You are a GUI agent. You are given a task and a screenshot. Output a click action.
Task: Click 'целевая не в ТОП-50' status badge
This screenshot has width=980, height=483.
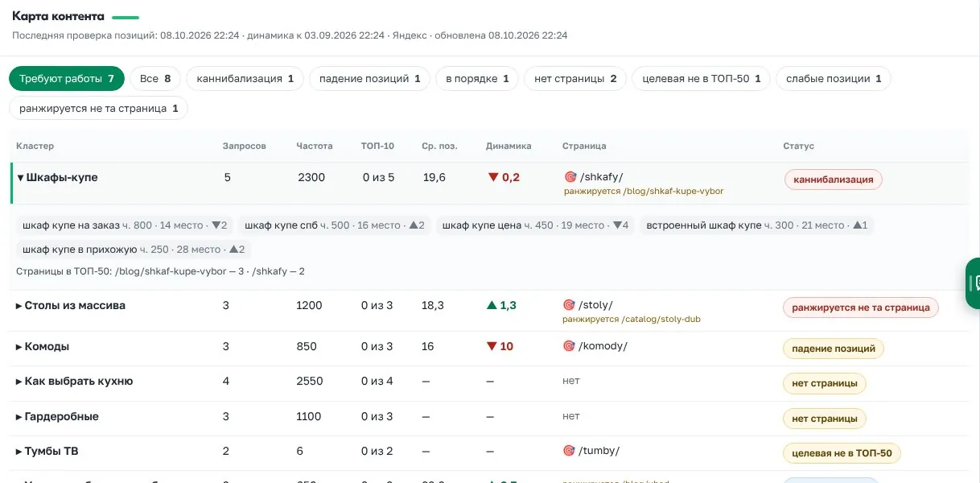pyautogui.click(x=842, y=453)
